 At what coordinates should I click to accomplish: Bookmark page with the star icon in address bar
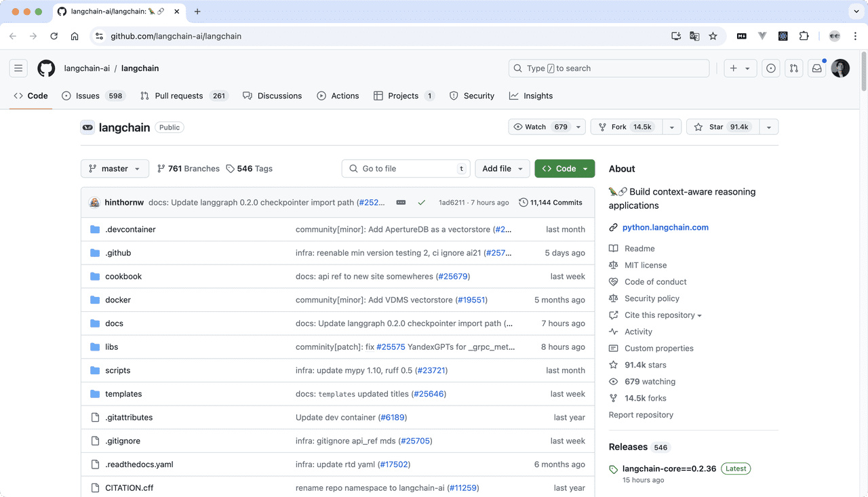tap(713, 36)
